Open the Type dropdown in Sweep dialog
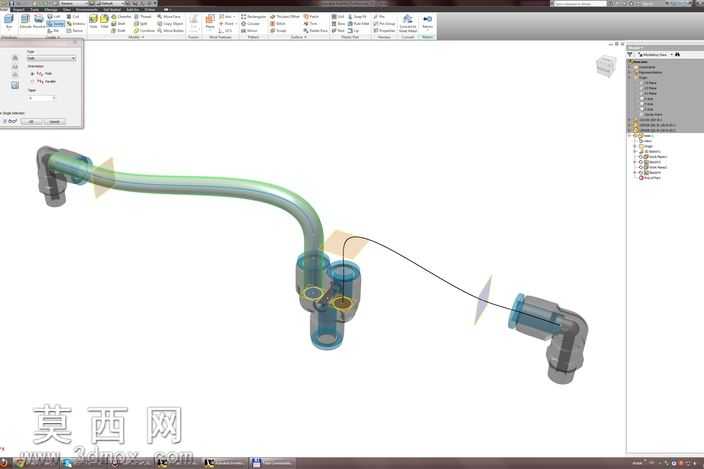This screenshot has height=469, width=704. click(51, 58)
